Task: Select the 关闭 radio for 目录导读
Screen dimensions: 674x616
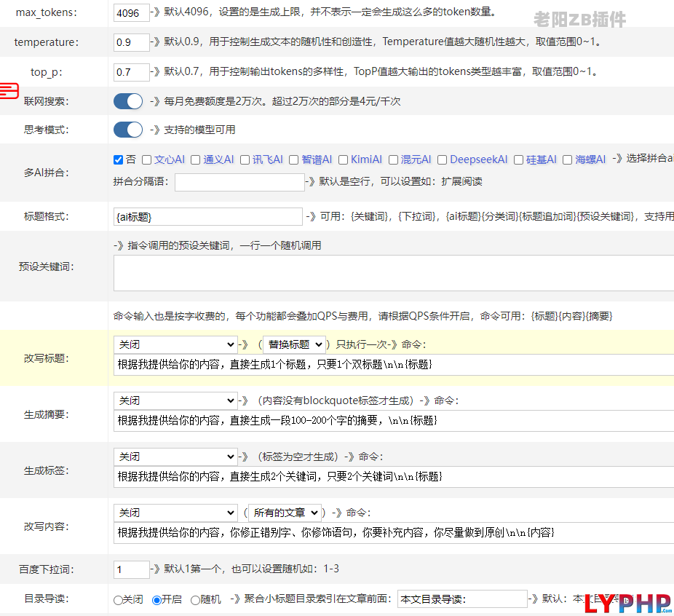Action: 118,600
